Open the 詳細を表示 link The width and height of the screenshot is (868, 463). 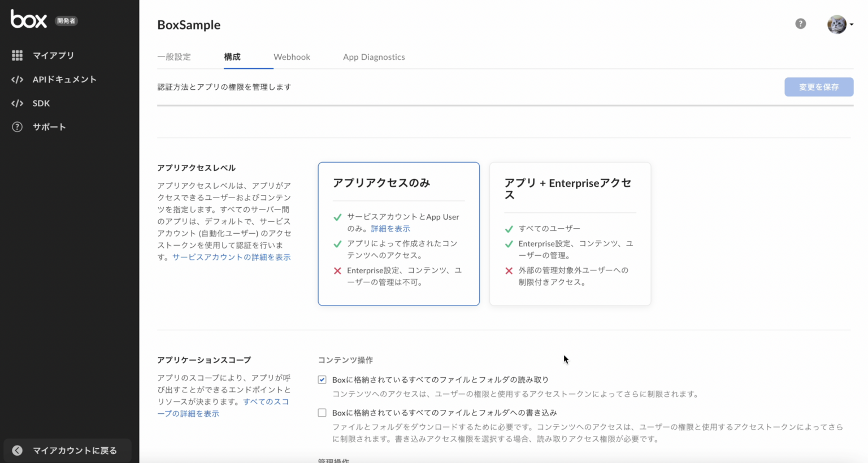tap(390, 228)
